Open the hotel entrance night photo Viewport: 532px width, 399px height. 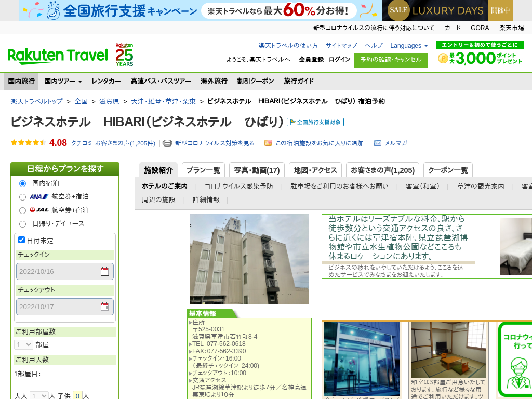pos(362,358)
